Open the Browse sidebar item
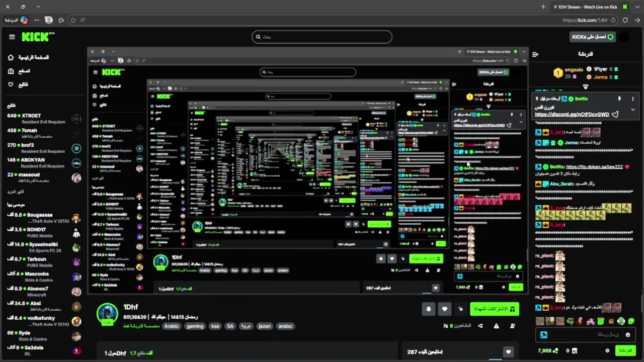Viewport: 644px width, 362px height. coord(19,71)
